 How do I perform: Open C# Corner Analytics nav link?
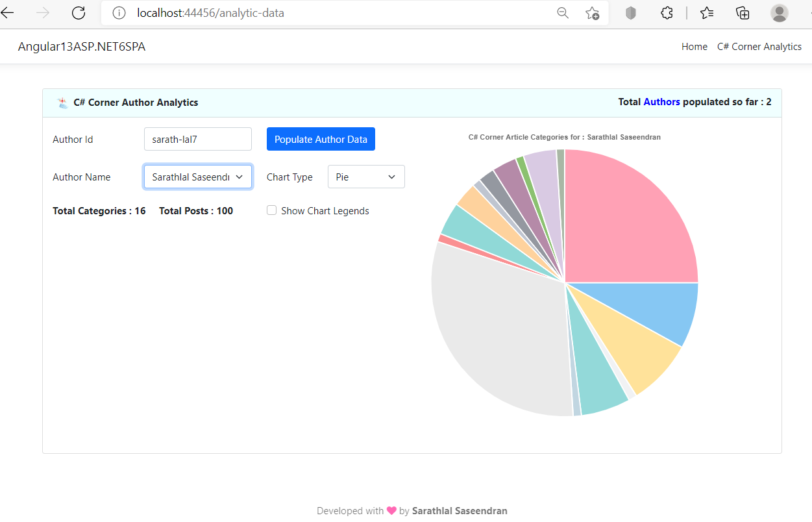(759, 47)
